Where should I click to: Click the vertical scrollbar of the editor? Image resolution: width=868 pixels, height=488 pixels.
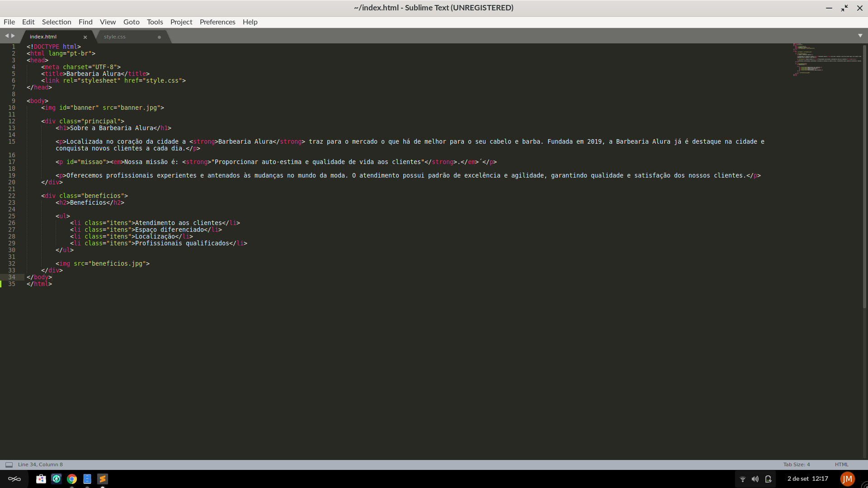(x=864, y=176)
